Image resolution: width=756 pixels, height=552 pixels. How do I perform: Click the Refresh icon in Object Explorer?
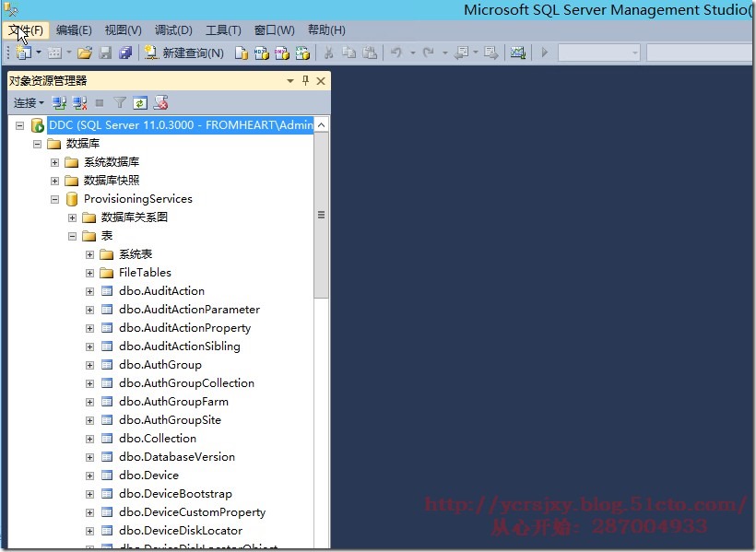[140, 102]
